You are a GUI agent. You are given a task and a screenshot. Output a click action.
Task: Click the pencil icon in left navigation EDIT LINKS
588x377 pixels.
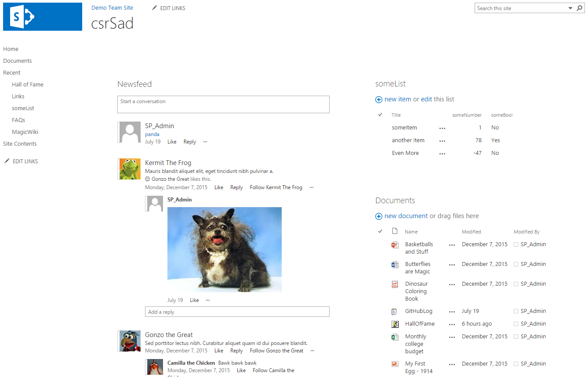(7, 161)
